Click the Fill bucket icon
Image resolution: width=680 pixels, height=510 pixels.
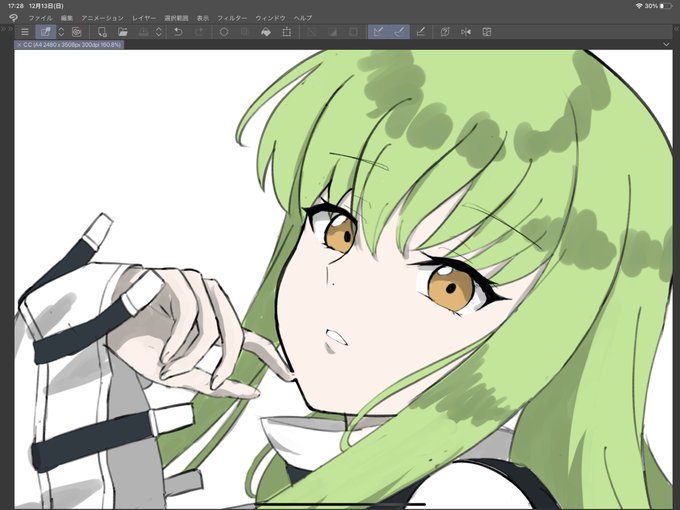[266, 32]
